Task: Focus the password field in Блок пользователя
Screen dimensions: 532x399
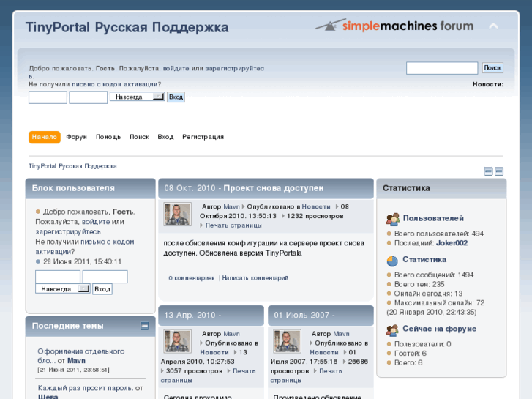Action: pyautogui.click(x=105, y=277)
